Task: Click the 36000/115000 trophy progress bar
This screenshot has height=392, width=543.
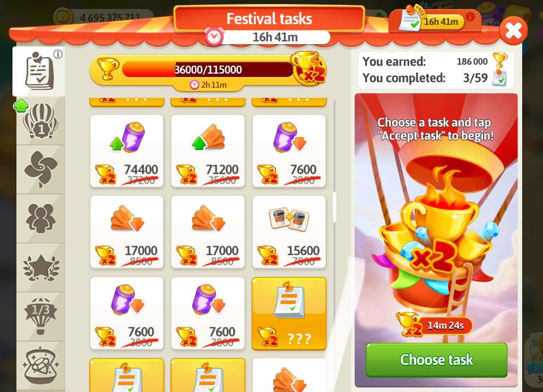Action: pos(208,70)
